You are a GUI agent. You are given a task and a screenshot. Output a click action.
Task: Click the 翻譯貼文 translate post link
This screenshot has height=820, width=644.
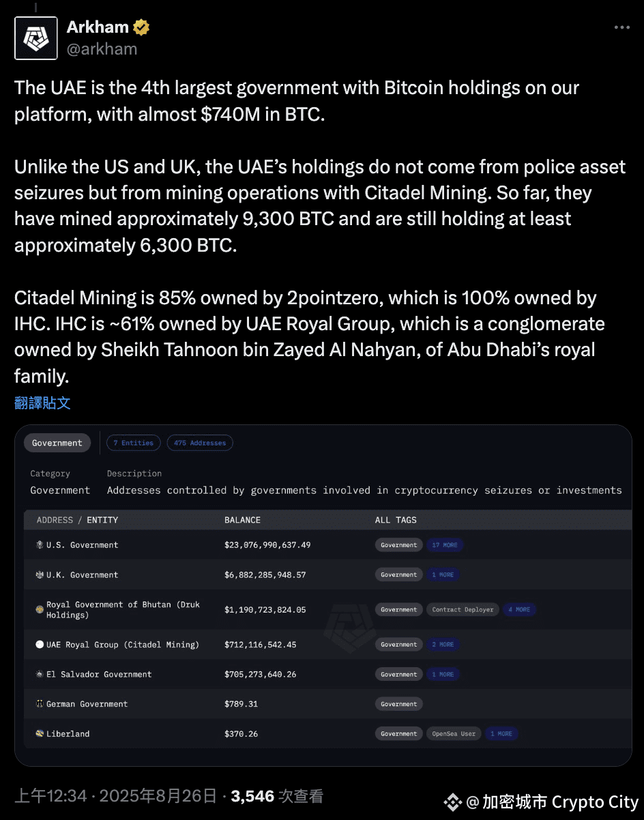(x=42, y=402)
